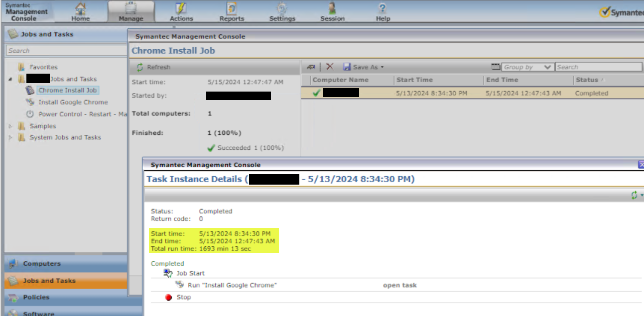Click the grouping layout icon beside Group by
The width and height of the screenshot is (644, 316).
tap(496, 67)
